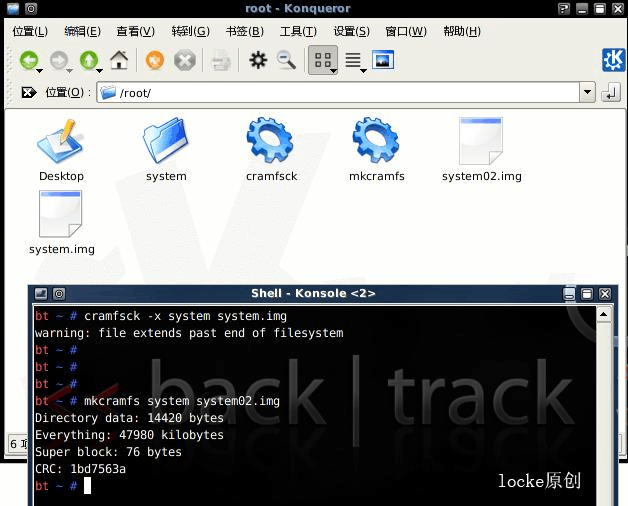Click the image preview view icon
The image size is (628, 506).
coord(383,60)
